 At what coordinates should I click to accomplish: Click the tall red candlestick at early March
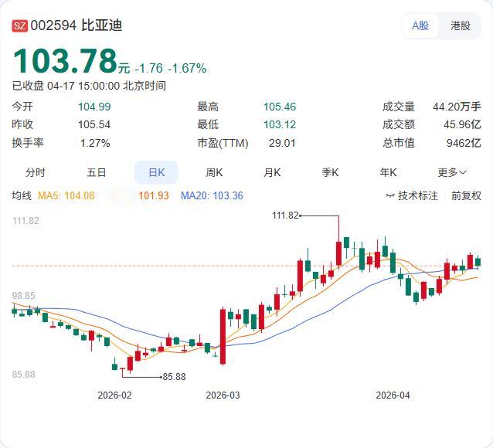point(223,337)
